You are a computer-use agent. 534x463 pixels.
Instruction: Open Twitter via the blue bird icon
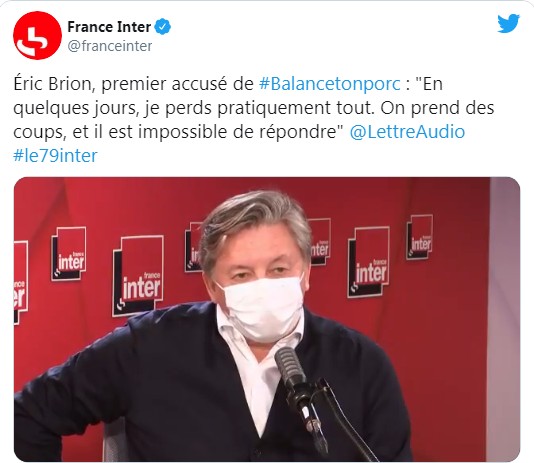[508, 23]
